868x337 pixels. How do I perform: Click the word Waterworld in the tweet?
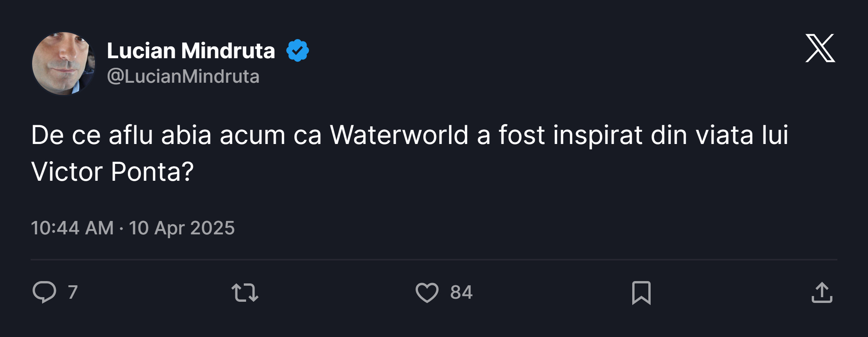click(x=399, y=135)
